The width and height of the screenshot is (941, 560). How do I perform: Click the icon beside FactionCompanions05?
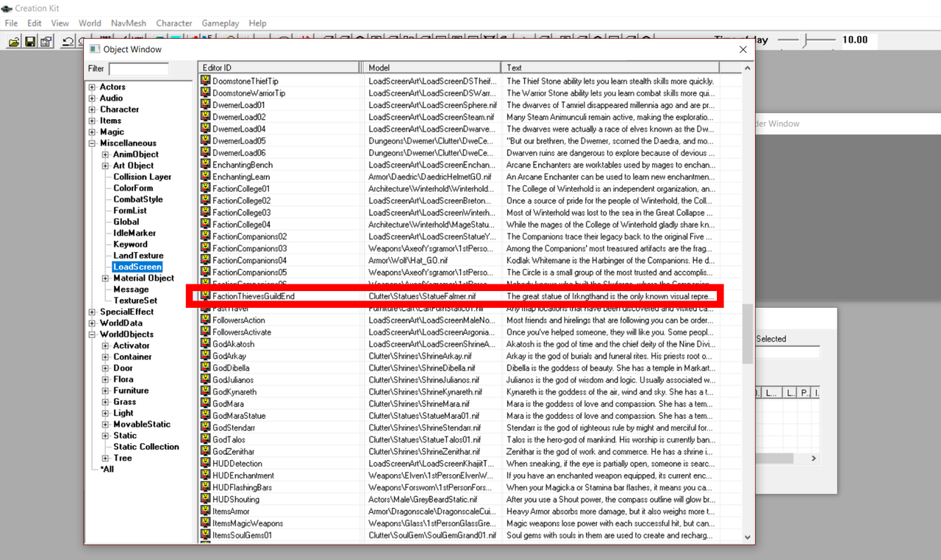[x=206, y=272]
